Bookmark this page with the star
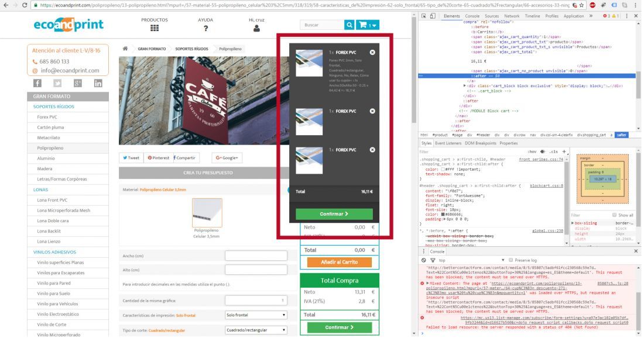The width and height of the screenshot is (644, 338). tap(581, 5)
